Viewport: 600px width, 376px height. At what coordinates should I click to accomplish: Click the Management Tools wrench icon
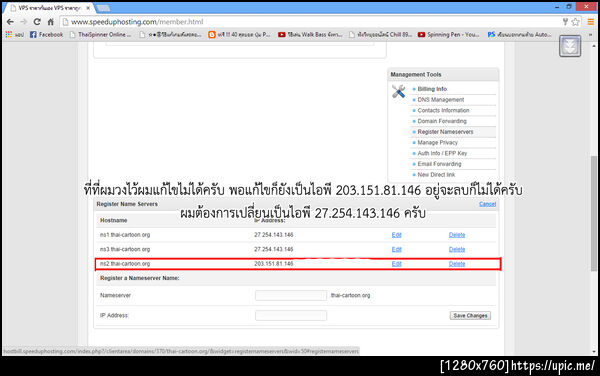tap(398, 91)
